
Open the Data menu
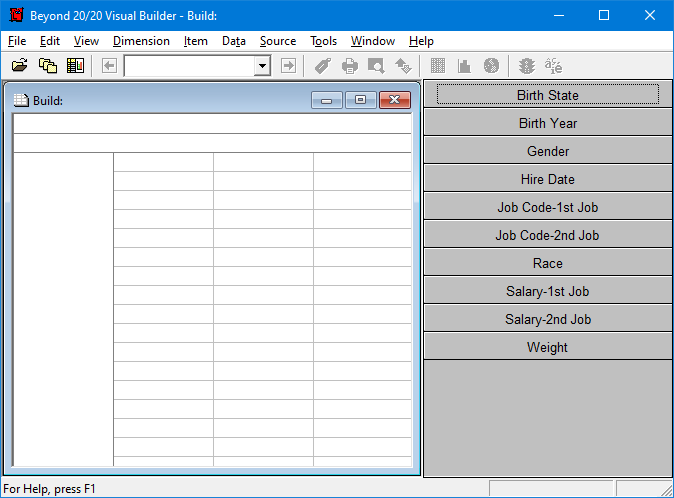[234, 41]
